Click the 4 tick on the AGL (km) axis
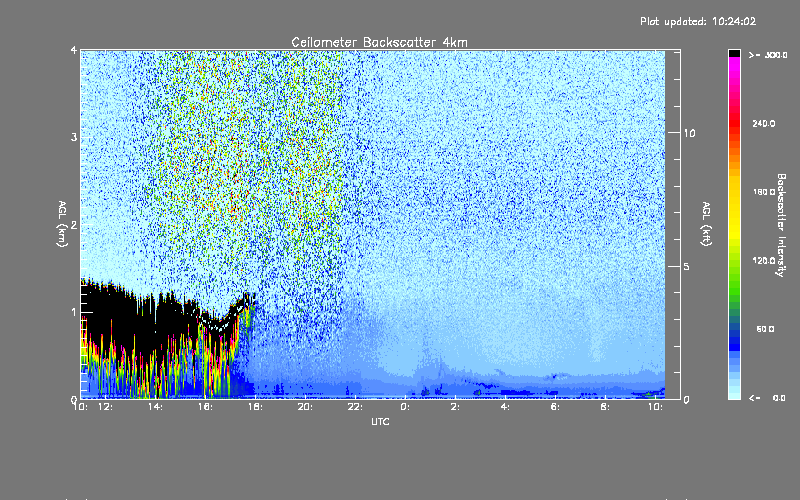This screenshot has width=800, height=500. (x=74, y=50)
